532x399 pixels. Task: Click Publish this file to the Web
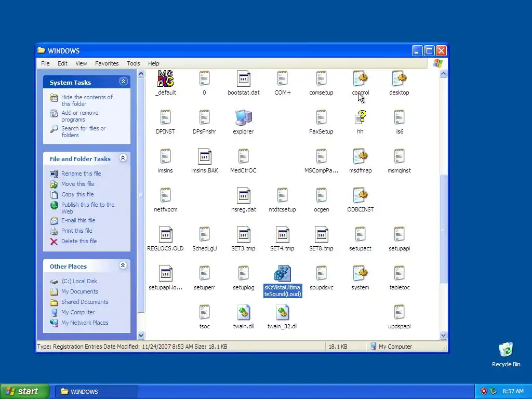click(88, 208)
